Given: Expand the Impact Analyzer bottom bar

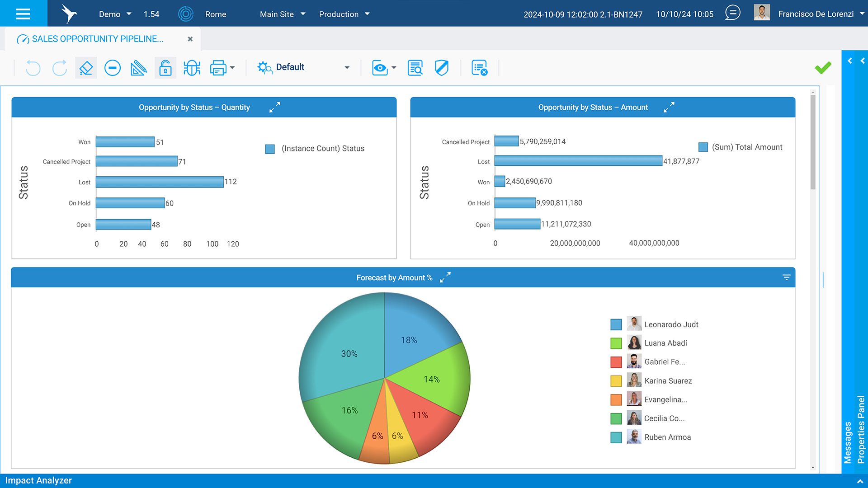Looking at the screenshot, I should (859, 481).
